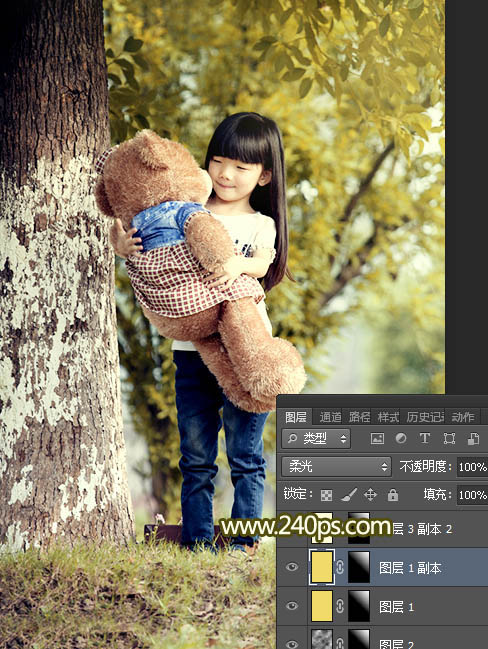Viewport: 488px width, 649px height.
Task: Switch to the 动作 tab
Action: pyautogui.click(x=463, y=417)
